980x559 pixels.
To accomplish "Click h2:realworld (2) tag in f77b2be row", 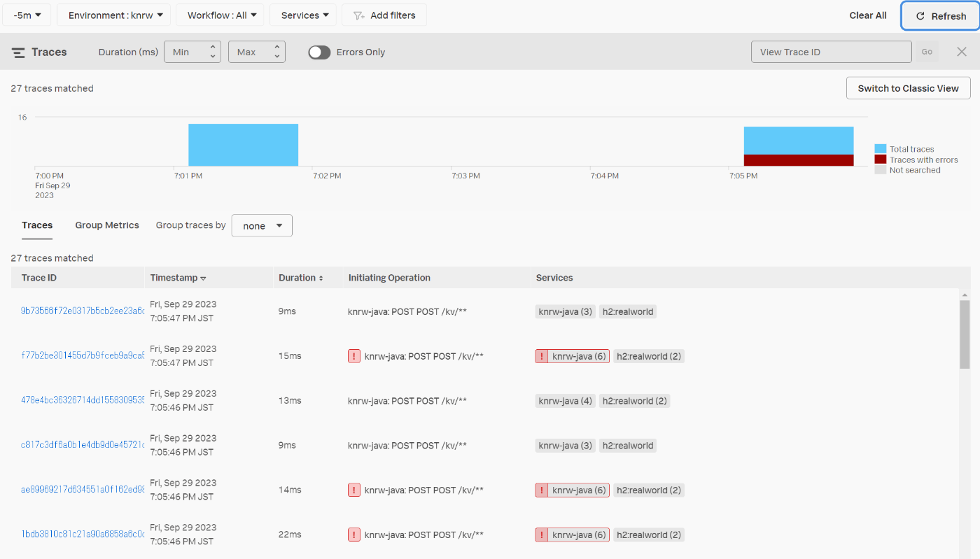I will (x=649, y=356).
